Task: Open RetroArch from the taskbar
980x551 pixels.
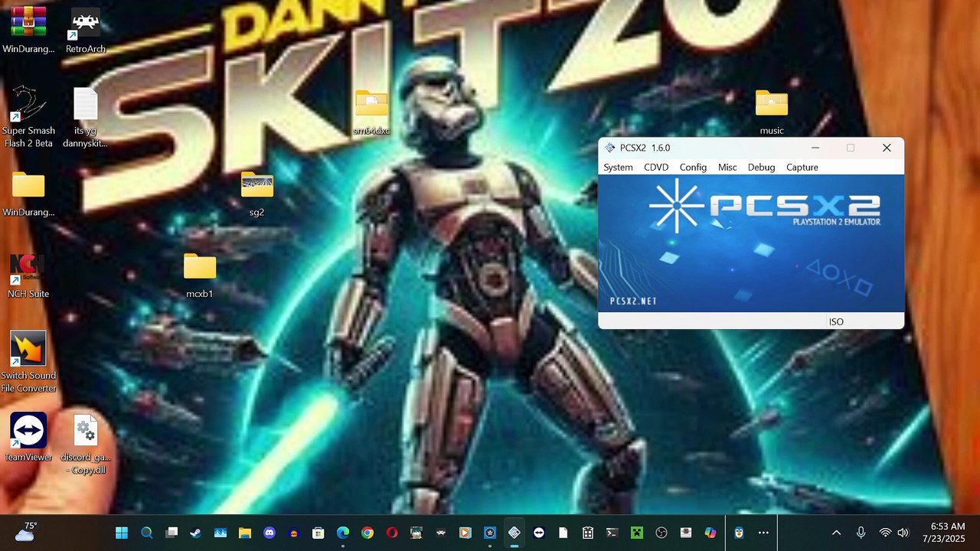Action: point(441,533)
